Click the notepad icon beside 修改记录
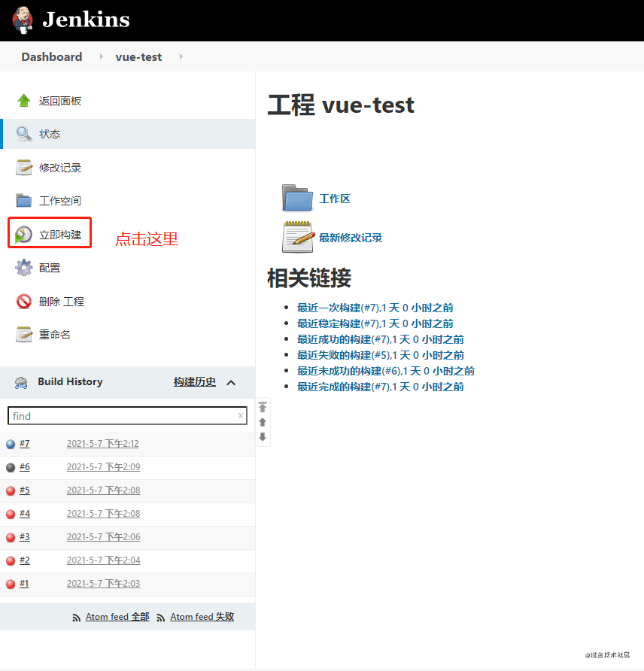This screenshot has width=644, height=671. click(x=23, y=167)
